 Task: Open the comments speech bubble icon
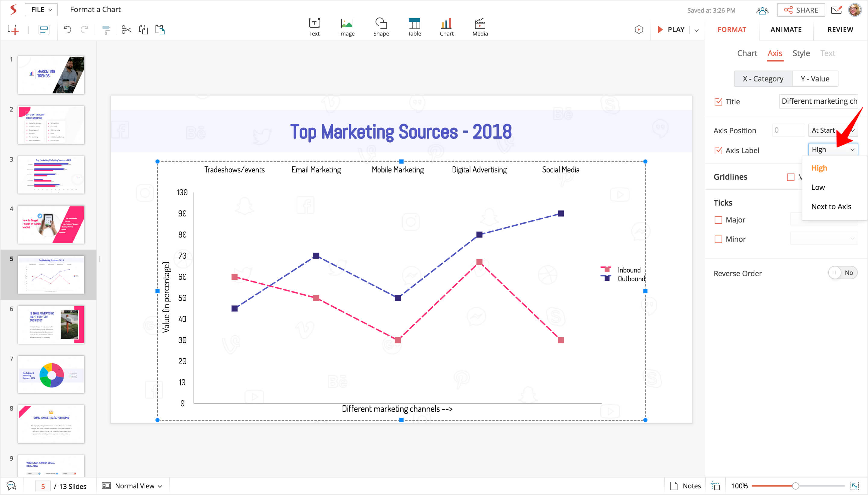click(x=11, y=486)
